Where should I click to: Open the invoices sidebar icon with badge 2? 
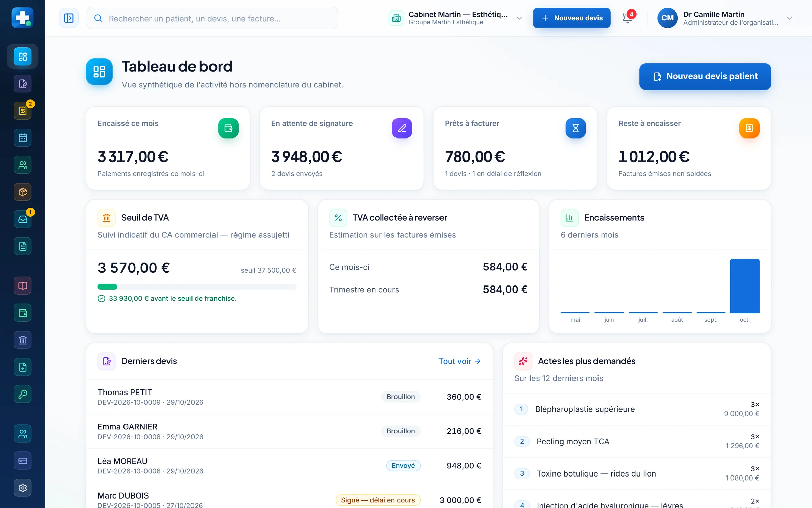pyautogui.click(x=23, y=111)
